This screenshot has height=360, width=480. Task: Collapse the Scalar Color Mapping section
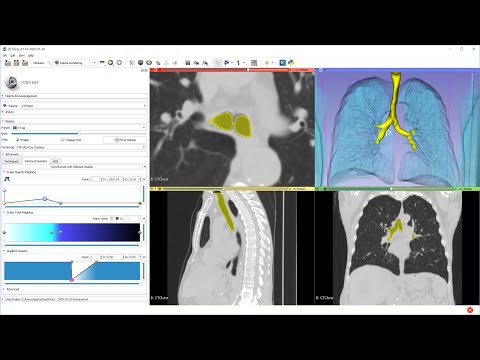click(x=74, y=212)
